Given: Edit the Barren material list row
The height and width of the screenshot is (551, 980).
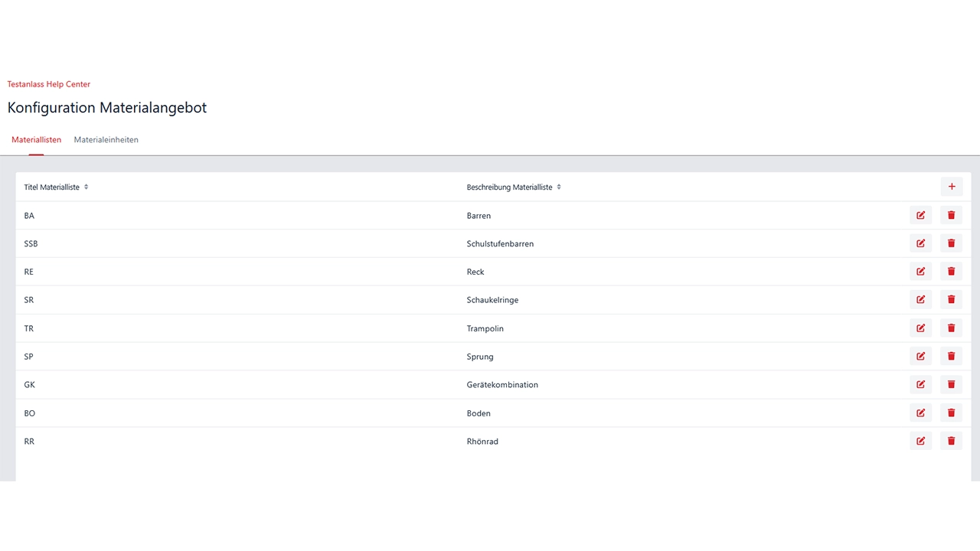Looking at the screenshot, I should click(920, 215).
